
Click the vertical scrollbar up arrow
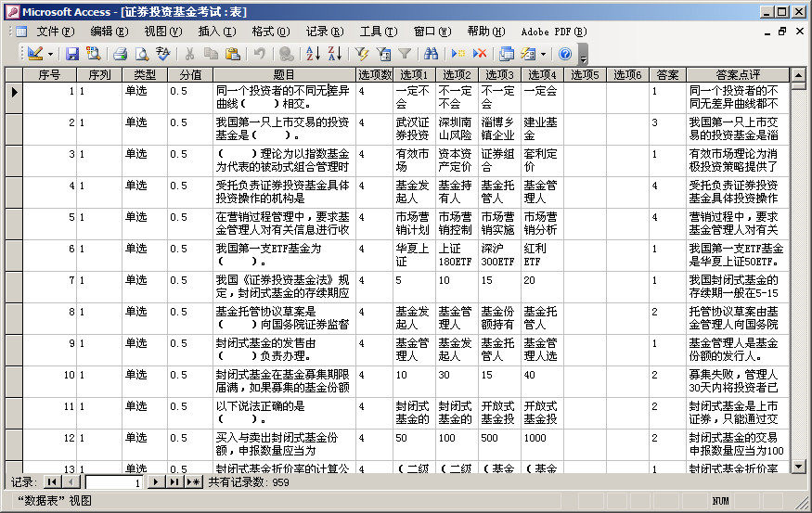tap(798, 75)
